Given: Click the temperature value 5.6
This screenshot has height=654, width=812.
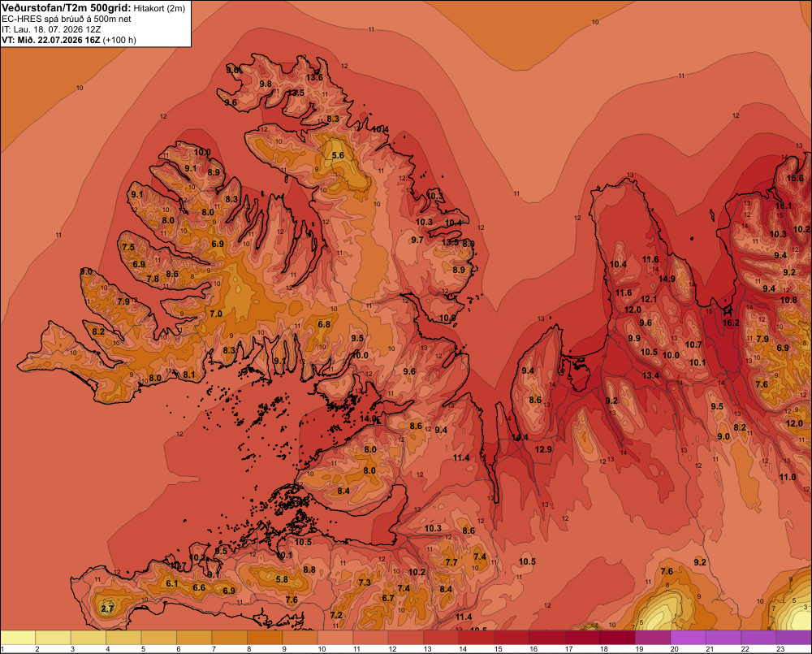Looking at the screenshot, I should click(338, 155).
